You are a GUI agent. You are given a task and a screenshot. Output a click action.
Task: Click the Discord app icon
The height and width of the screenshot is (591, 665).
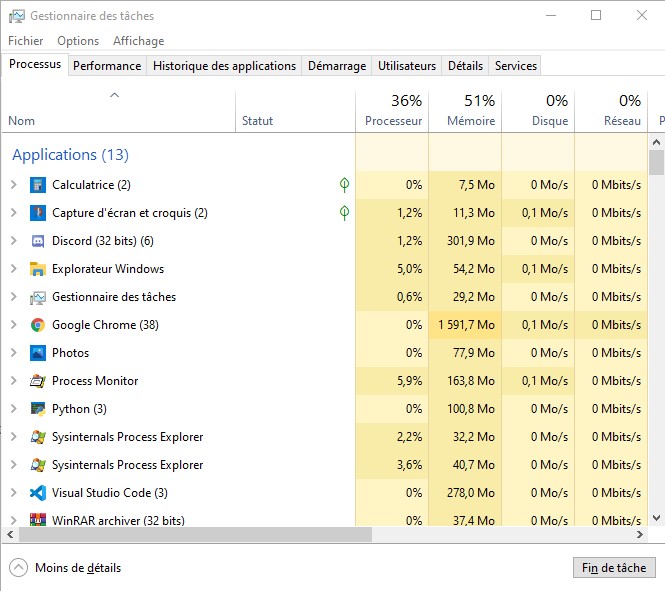tap(38, 241)
